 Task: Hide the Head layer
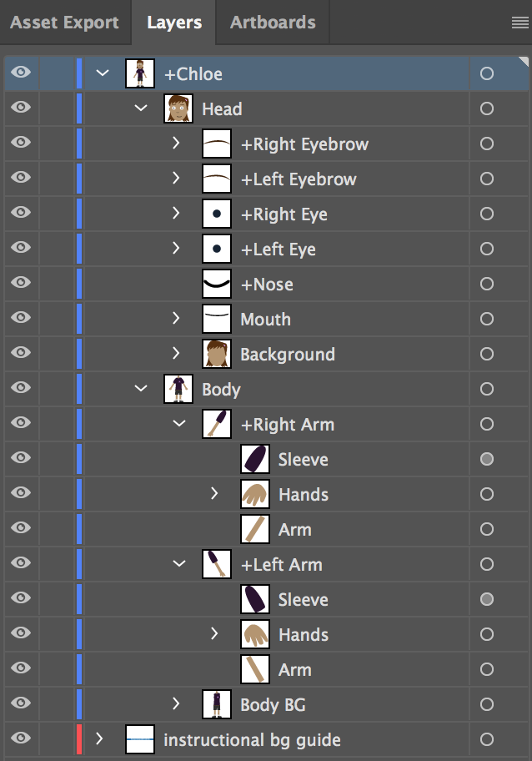(21, 108)
